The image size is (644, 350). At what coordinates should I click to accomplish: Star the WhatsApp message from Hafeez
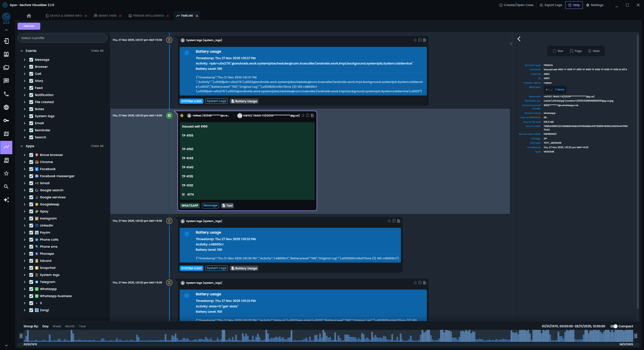click(x=303, y=116)
